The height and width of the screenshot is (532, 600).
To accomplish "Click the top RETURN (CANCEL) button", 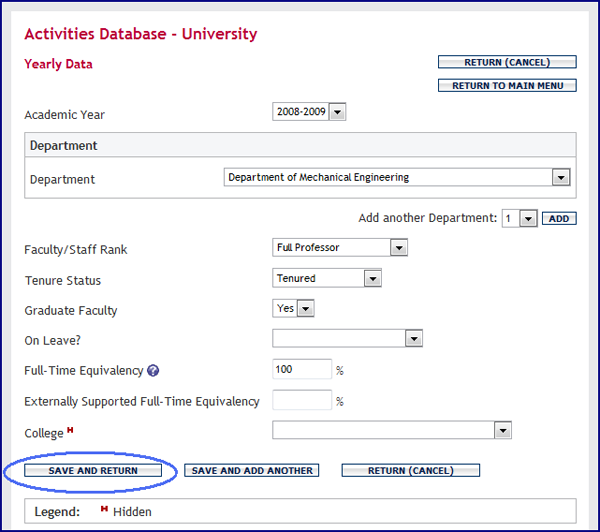I will (x=507, y=62).
